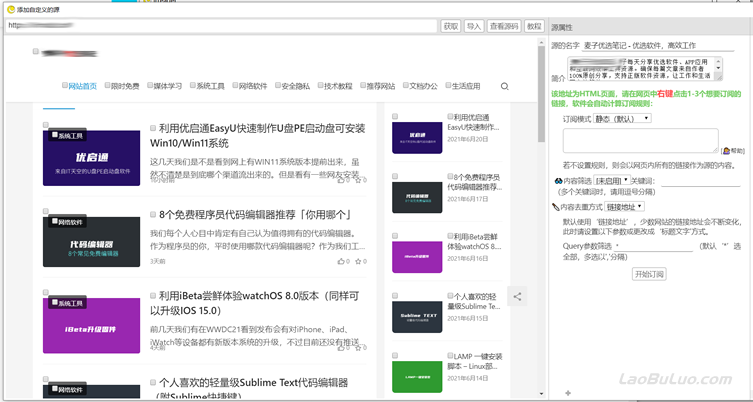Click the 3天前 timestamp text
Viewport: 753px width, 402px height.
158,262
